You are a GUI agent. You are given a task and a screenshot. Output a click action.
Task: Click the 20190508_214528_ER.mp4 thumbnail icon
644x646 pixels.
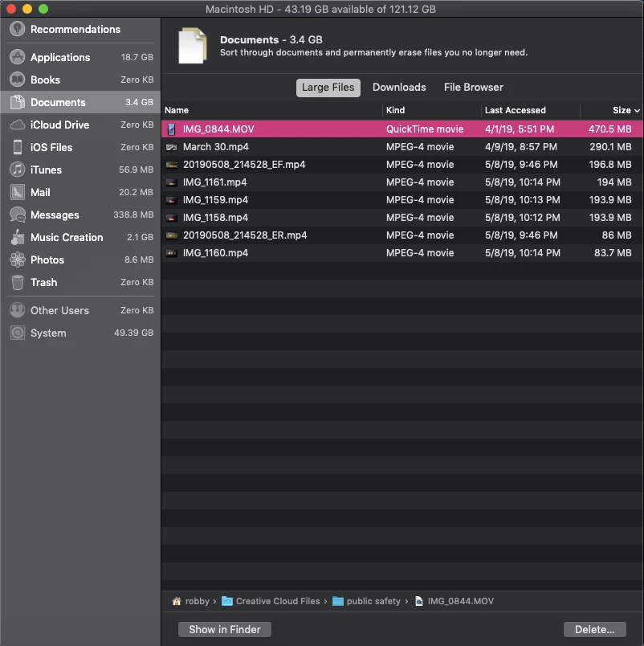(x=171, y=235)
